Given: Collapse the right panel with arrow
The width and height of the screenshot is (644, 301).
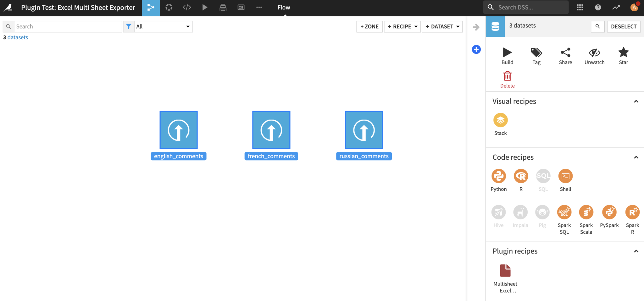Looking at the screenshot, I should 476,27.
